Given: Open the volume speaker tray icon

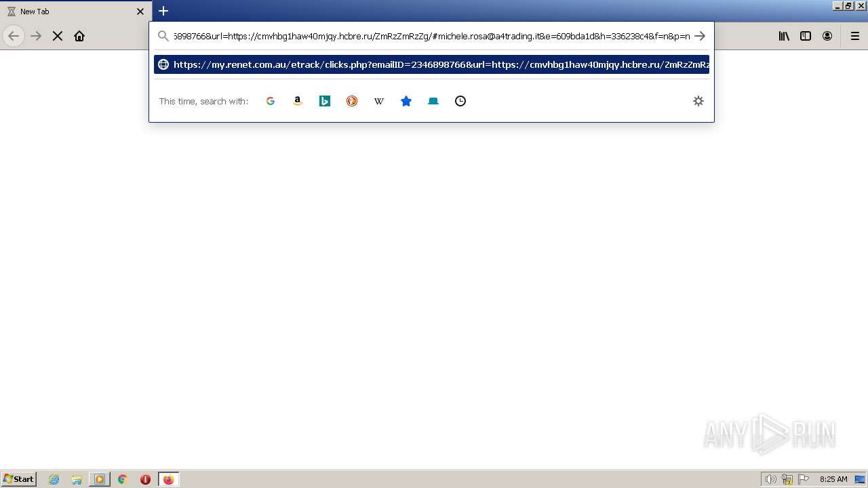Looking at the screenshot, I should click(771, 479).
